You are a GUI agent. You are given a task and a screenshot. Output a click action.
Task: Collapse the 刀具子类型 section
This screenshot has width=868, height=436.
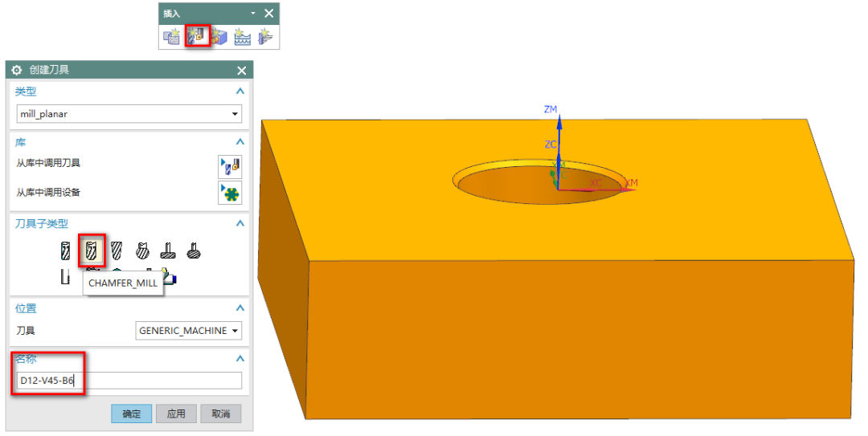(x=239, y=223)
